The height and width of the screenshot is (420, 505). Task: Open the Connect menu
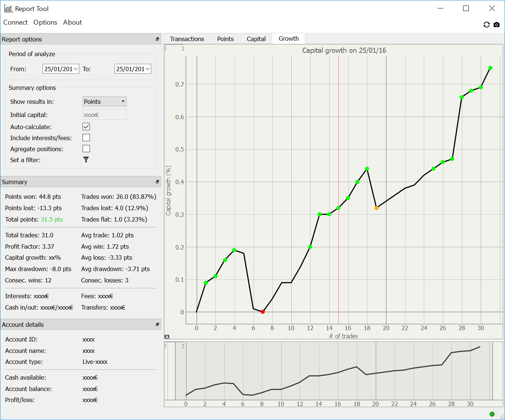coord(15,22)
